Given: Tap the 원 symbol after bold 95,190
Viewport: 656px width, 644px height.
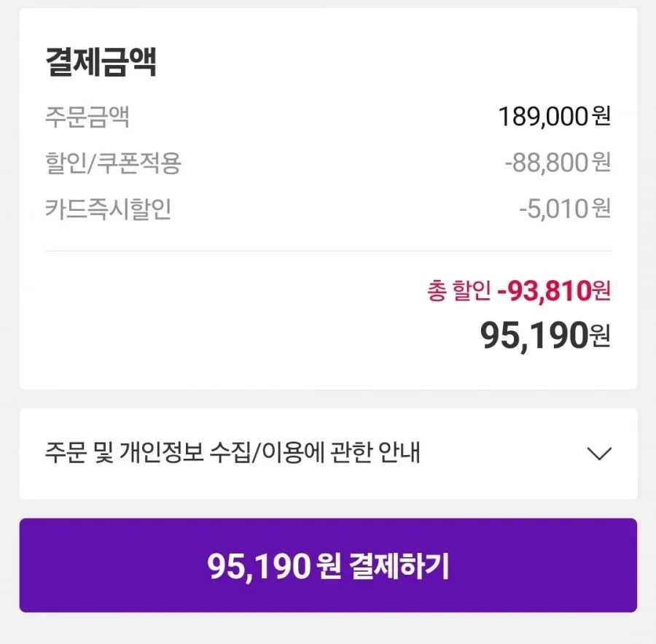Looking at the screenshot, I should tap(600, 337).
